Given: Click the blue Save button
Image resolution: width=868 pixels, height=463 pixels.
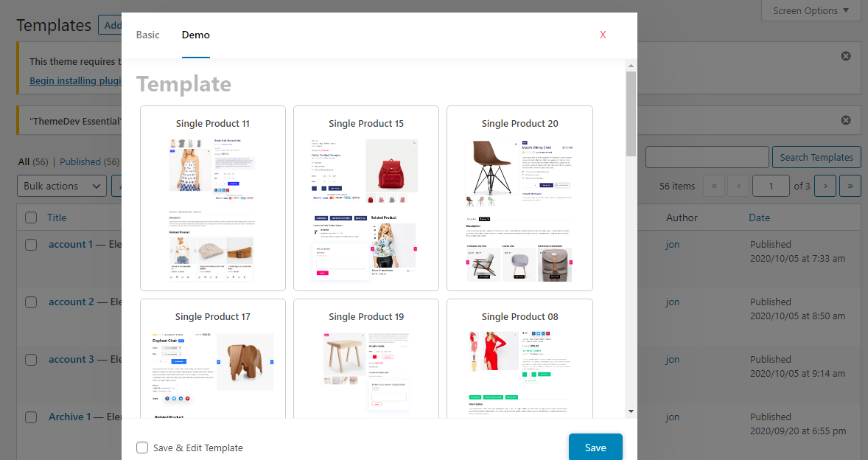Looking at the screenshot, I should (595, 448).
